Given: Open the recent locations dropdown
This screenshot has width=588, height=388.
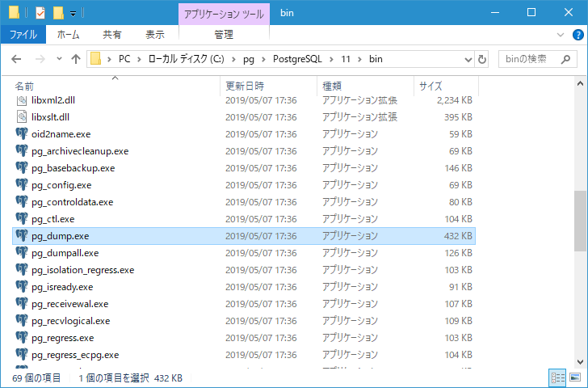Looking at the screenshot, I should tap(59, 59).
